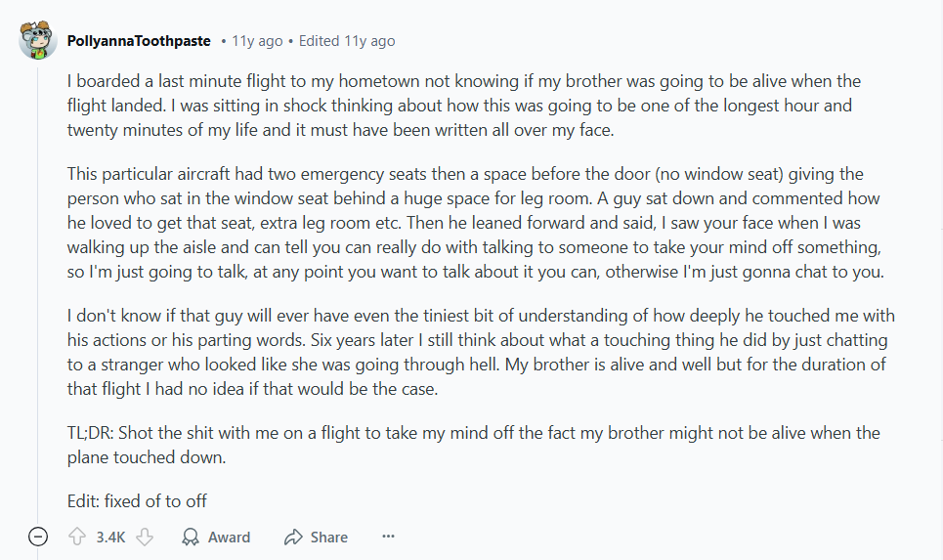Image resolution: width=943 pixels, height=560 pixels.
Task: Click the paragraph starting "I boarded a last minute flight"
Action: (x=464, y=105)
